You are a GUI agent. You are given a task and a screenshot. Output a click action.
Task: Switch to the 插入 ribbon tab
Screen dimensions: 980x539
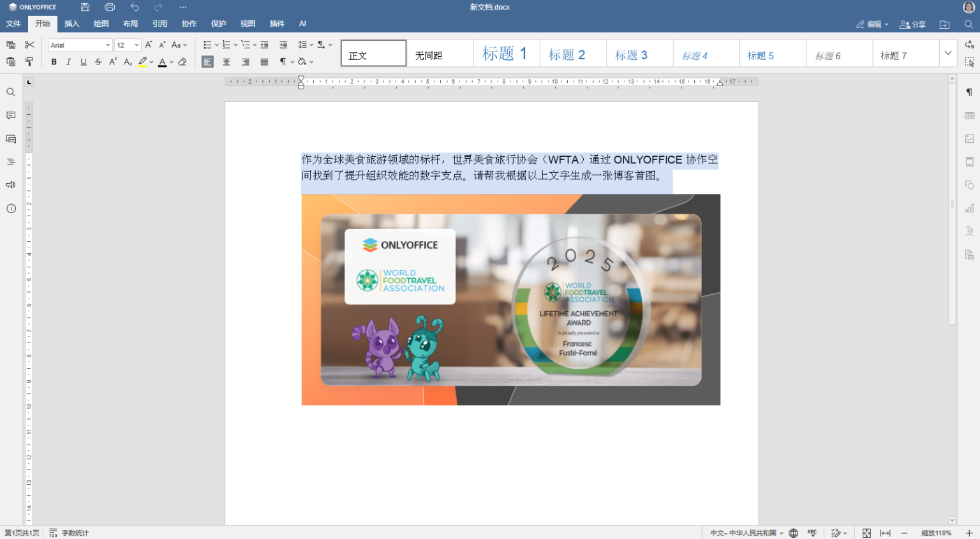pyautogui.click(x=71, y=24)
